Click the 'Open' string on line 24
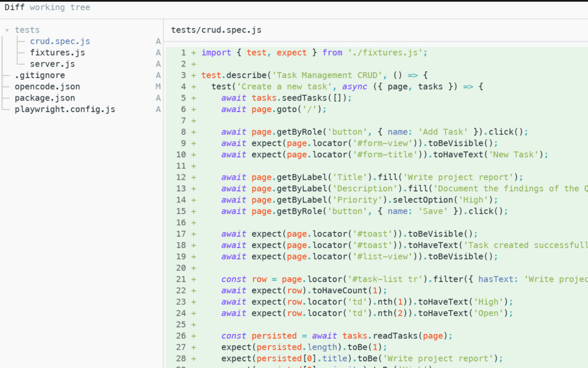588x368 pixels. click(488, 313)
